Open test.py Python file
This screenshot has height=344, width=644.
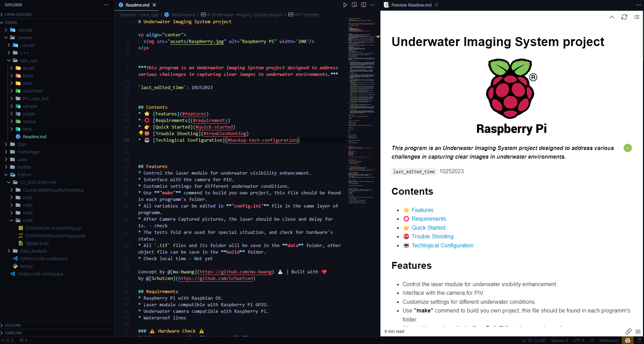(26, 266)
